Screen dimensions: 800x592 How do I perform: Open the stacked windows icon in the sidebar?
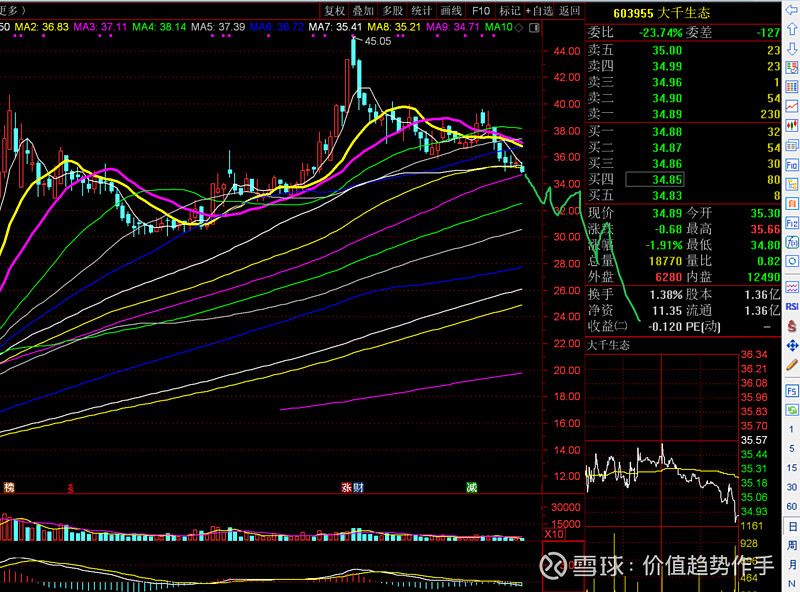pyautogui.click(x=792, y=145)
